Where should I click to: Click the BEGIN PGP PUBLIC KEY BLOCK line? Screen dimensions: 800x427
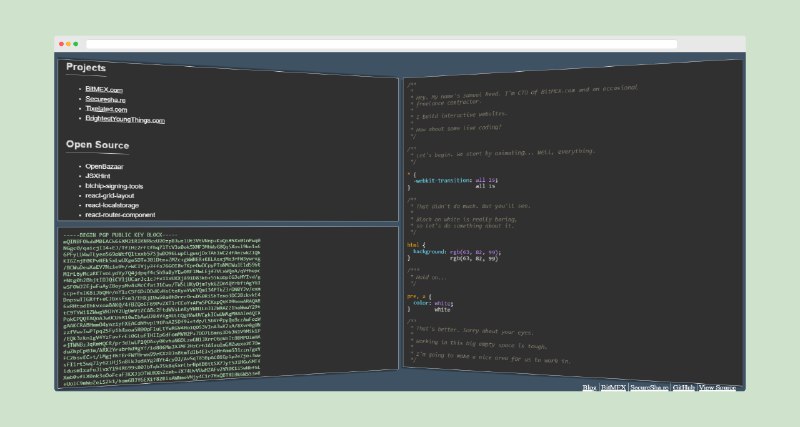click(120, 235)
